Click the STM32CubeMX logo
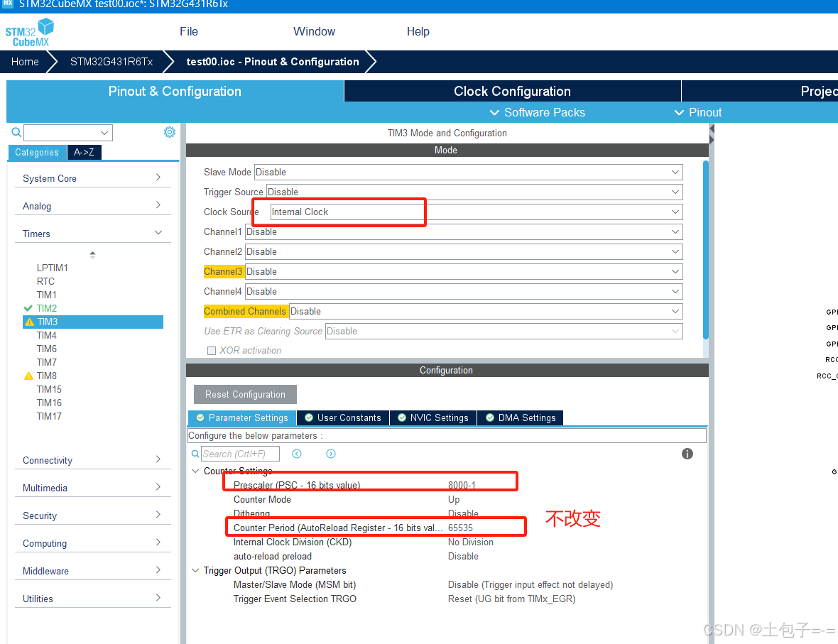This screenshot has width=838, height=644. (30, 33)
